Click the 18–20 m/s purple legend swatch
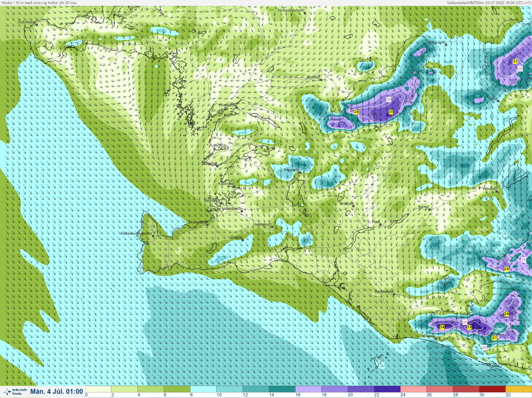 coord(335,390)
